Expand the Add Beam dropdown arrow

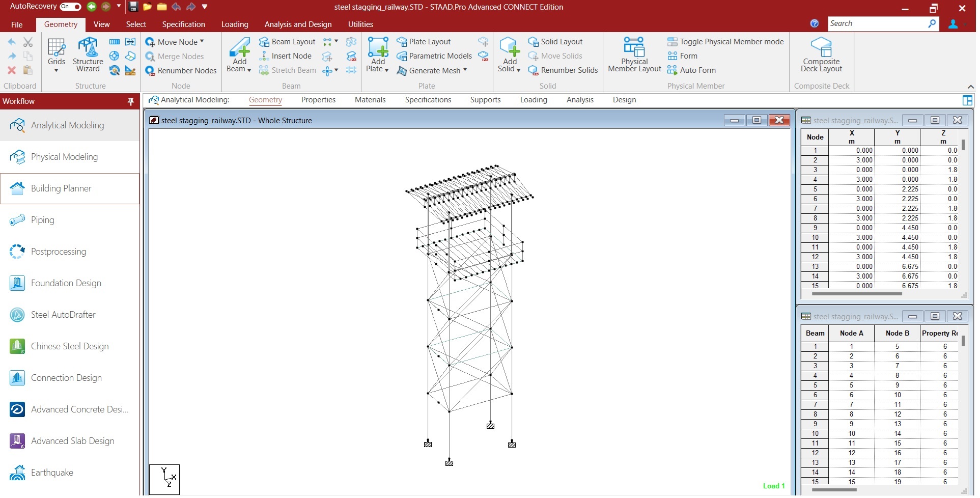[x=249, y=70]
